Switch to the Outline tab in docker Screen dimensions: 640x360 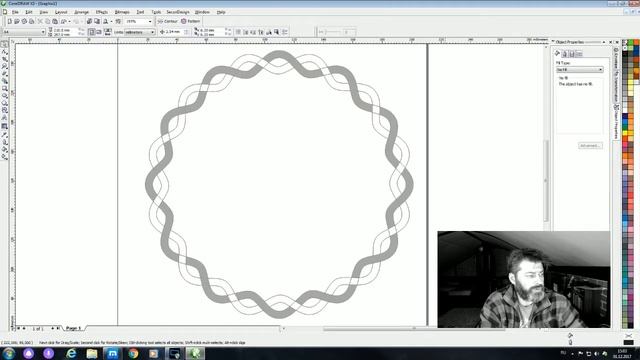coord(565,53)
